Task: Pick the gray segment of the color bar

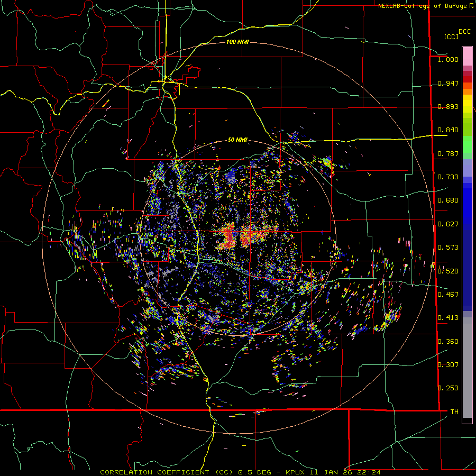Action: pyautogui.click(x=467, y=368)
